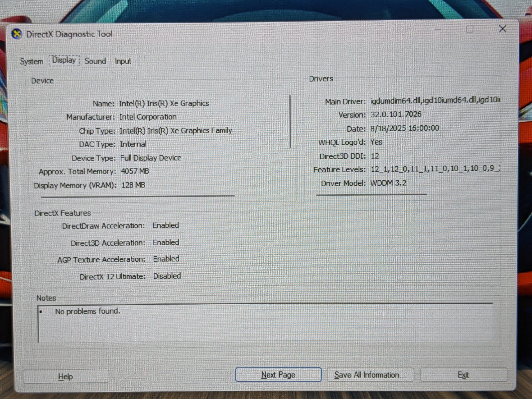Click the 'Drivers' group label
The height and width of the screenshot is (399, 532).
pos(321,79)
